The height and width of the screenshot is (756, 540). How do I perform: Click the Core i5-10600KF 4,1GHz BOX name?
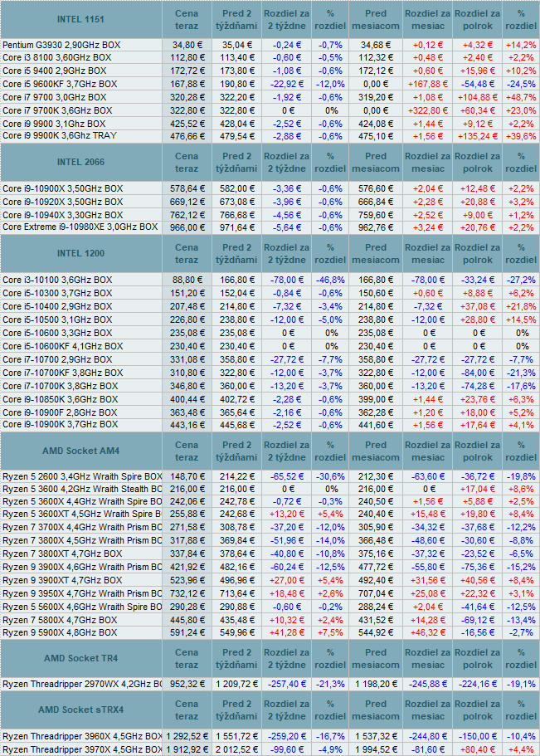point(63,346)
